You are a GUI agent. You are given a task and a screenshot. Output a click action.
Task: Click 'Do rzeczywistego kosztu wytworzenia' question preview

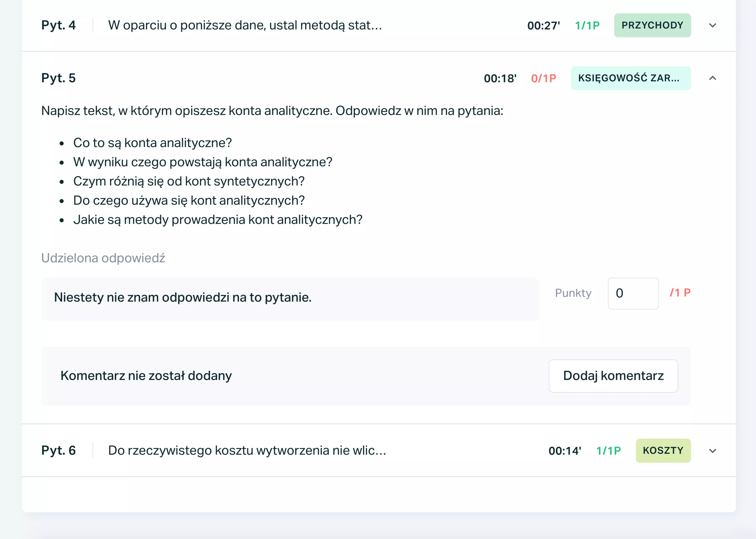coord(247,450)
